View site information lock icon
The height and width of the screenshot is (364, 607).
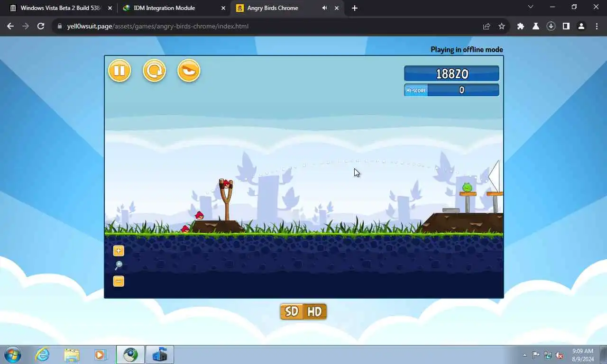pos(60,26)
